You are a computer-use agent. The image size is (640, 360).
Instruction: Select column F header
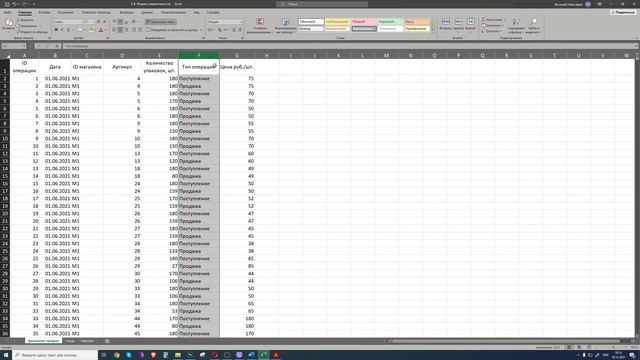pyautogui.click(x=199, y=55)
